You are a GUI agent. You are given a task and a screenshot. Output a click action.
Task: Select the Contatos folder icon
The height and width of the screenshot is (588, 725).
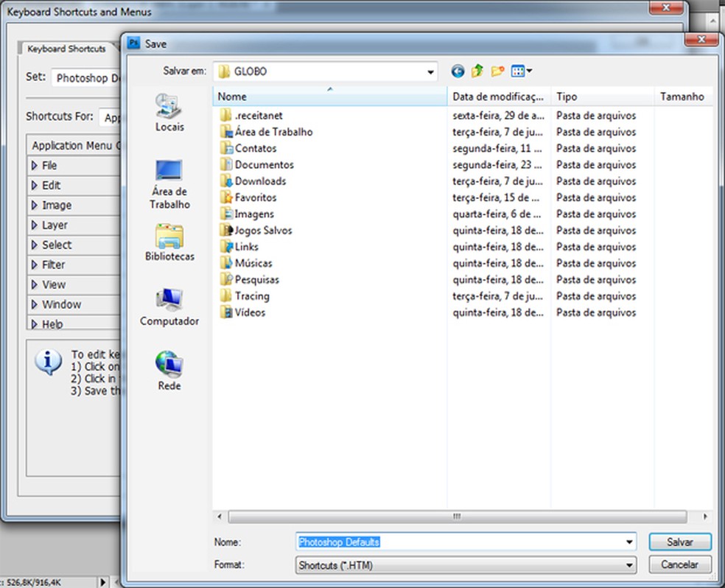click(226, 148)
